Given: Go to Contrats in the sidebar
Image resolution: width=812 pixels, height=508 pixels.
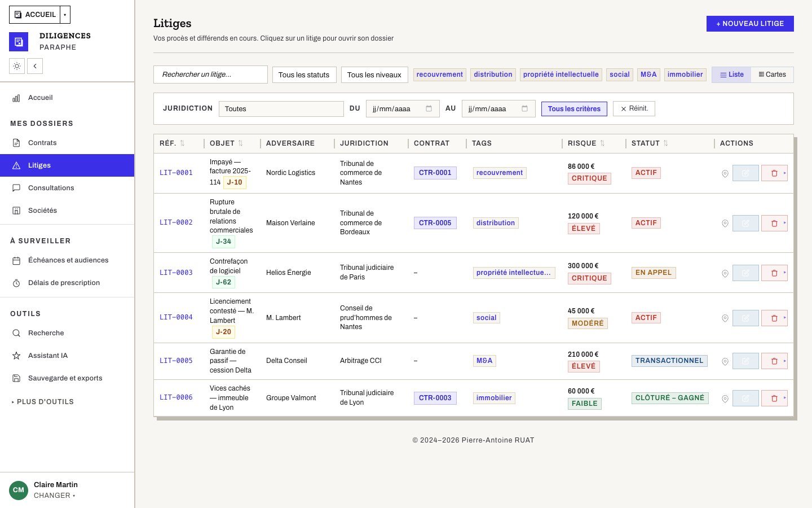Looking at the screenshot, I should 67,143.
